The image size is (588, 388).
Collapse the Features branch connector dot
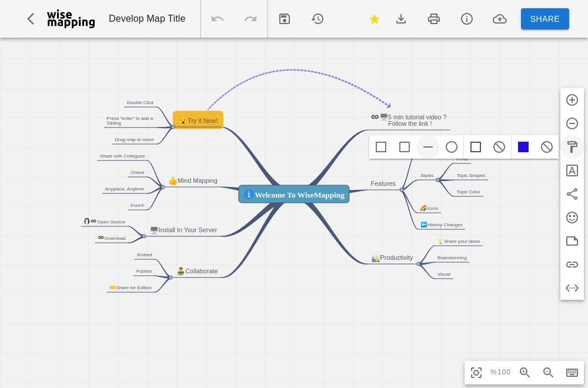402,190
